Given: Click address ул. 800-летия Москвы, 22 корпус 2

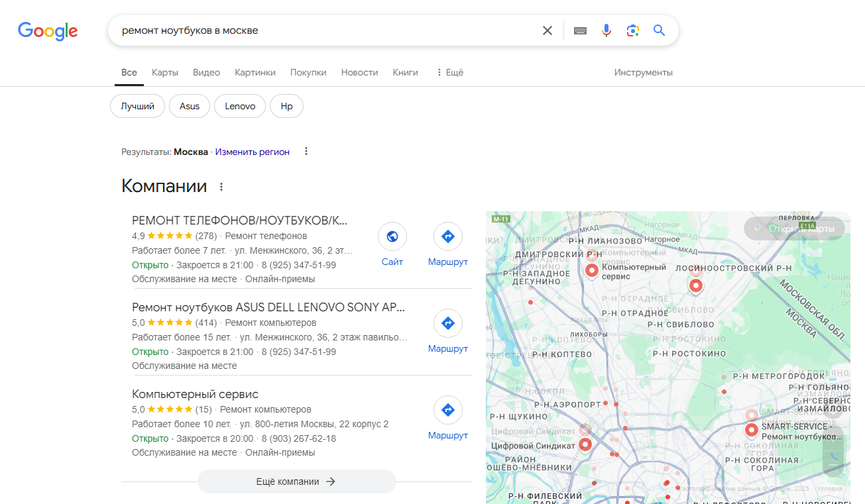Looking at the screenshot, I should [314, 424].
